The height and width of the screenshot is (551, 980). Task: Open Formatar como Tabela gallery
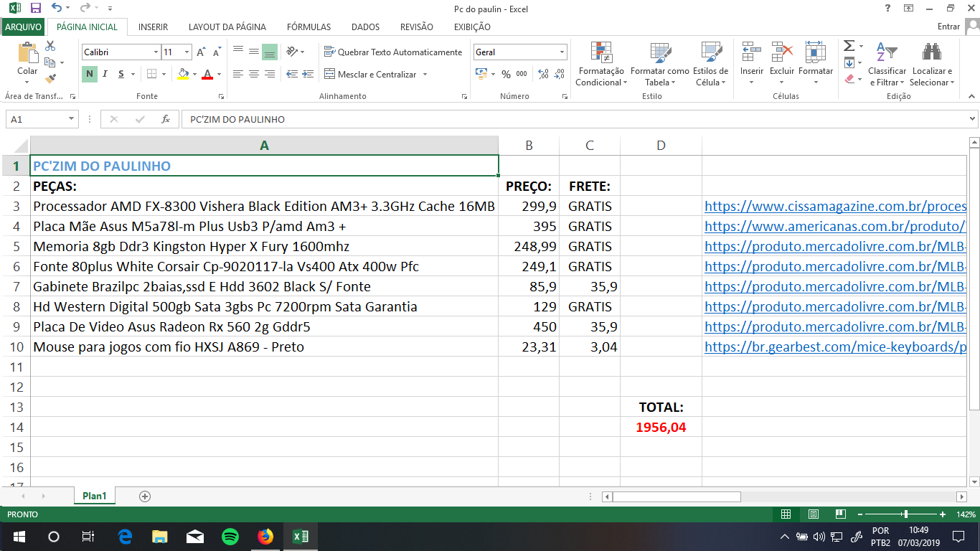(660, 64)
